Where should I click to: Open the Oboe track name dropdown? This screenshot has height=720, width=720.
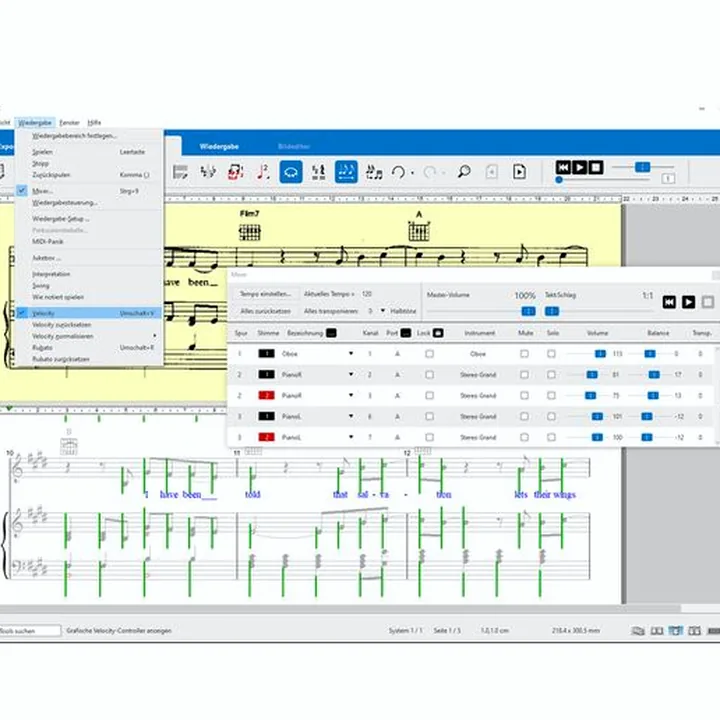tap(351, 354)
